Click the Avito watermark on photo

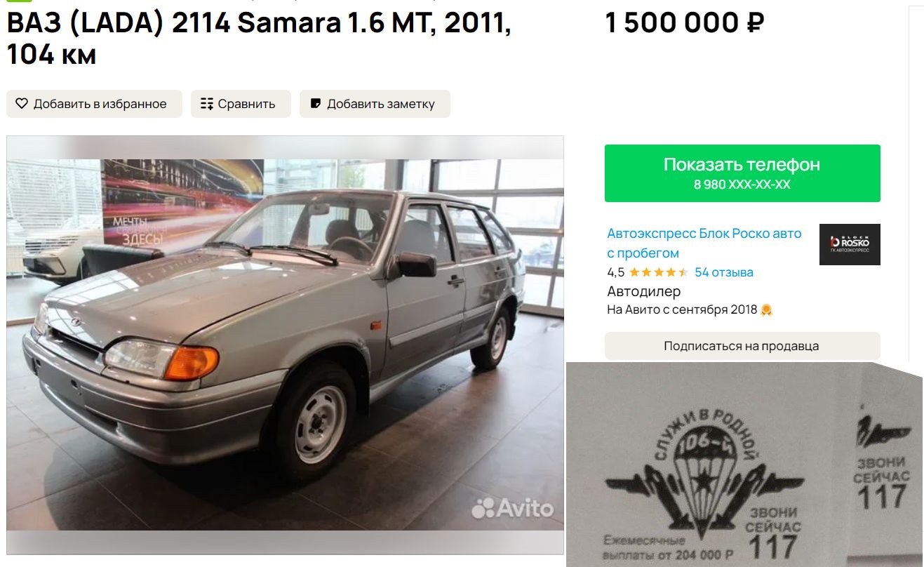tap(512, 508)
